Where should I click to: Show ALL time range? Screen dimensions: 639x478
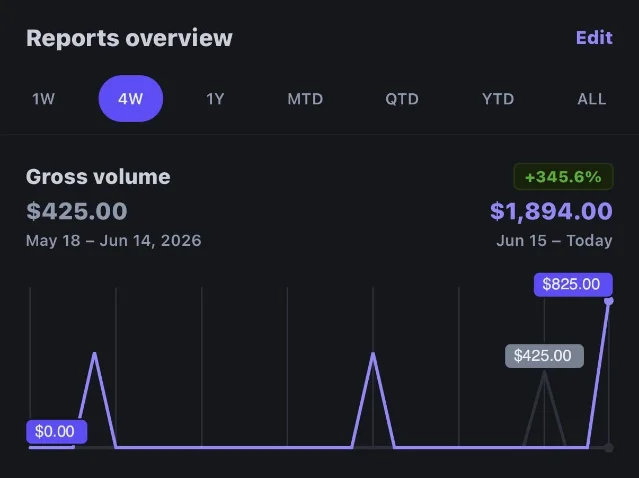[592, 99]
